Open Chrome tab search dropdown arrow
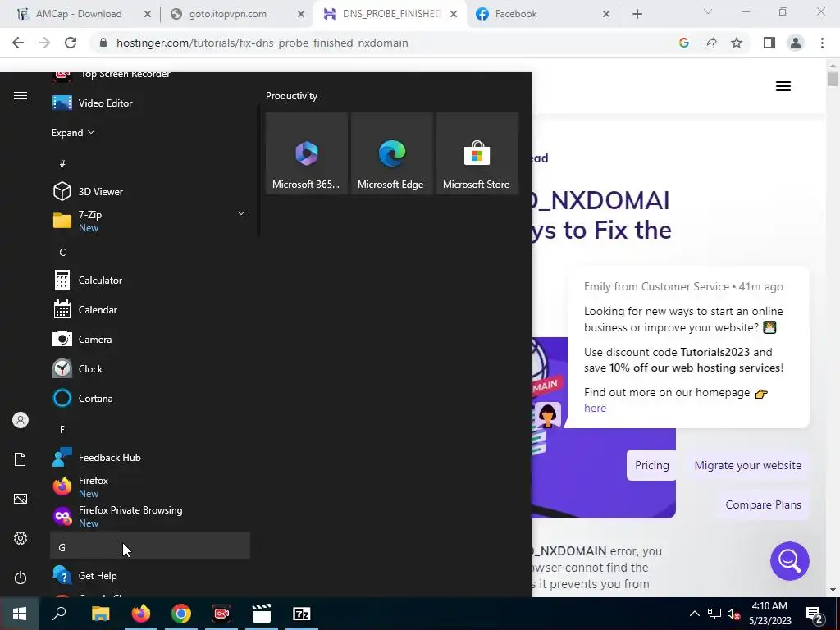 (708, 12)
